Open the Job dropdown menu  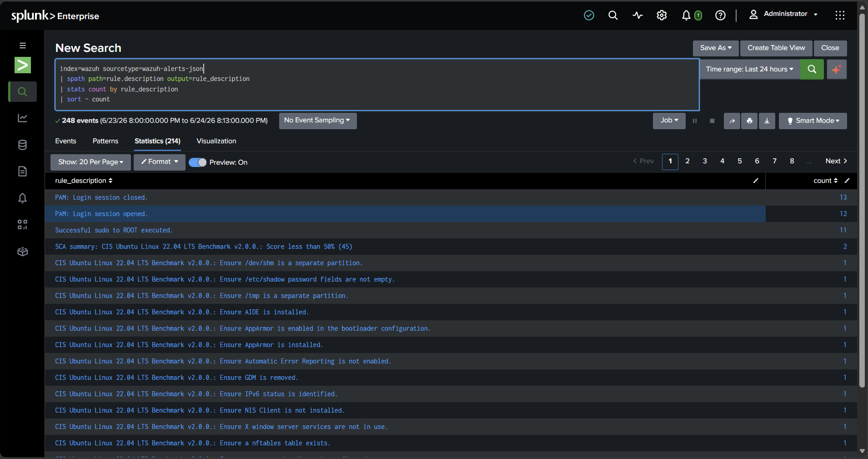(x=669, y=121)
